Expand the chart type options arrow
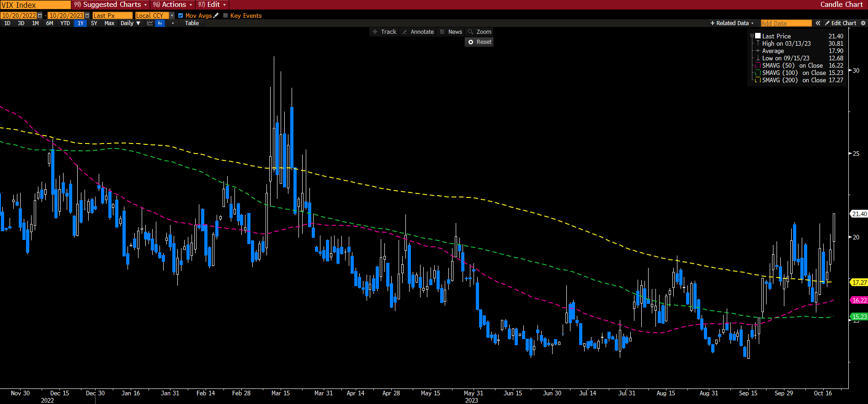Screen dimensions: 868x404 [172, 23]
